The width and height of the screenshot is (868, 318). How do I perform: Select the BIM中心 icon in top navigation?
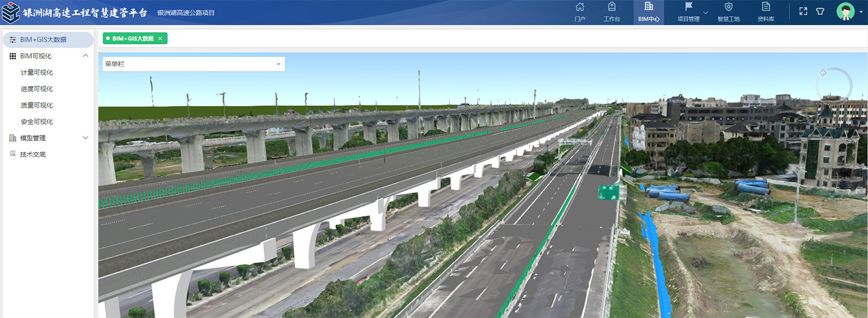(649, 12)
